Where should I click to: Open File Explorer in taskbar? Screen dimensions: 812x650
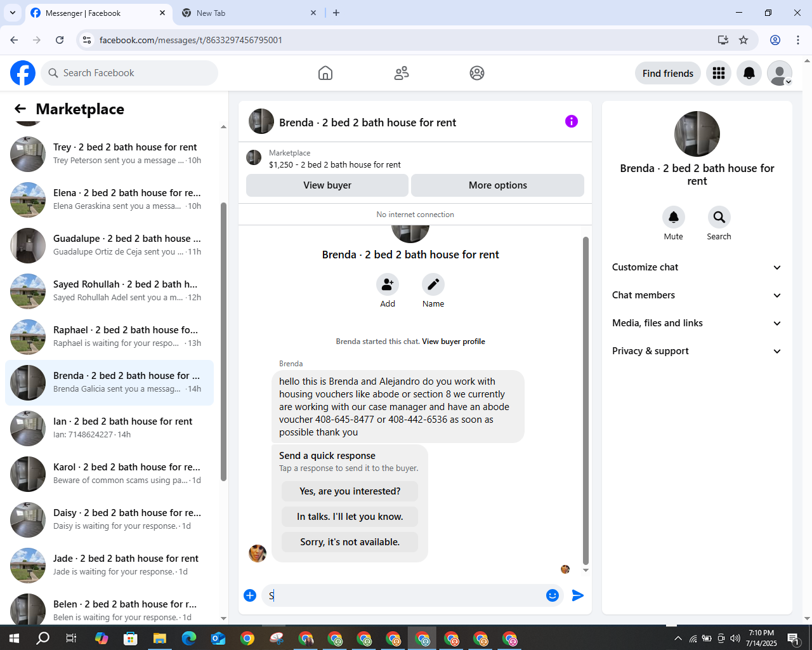159,638
